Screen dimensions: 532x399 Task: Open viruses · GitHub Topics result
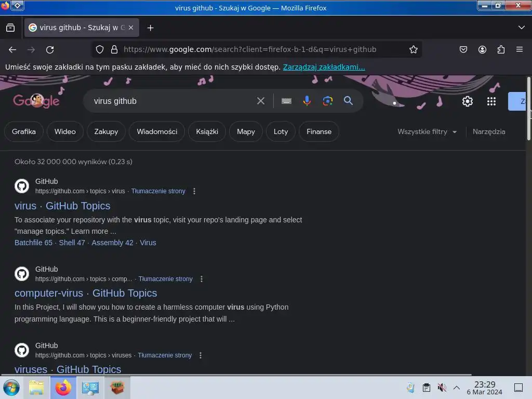[68, 369]
